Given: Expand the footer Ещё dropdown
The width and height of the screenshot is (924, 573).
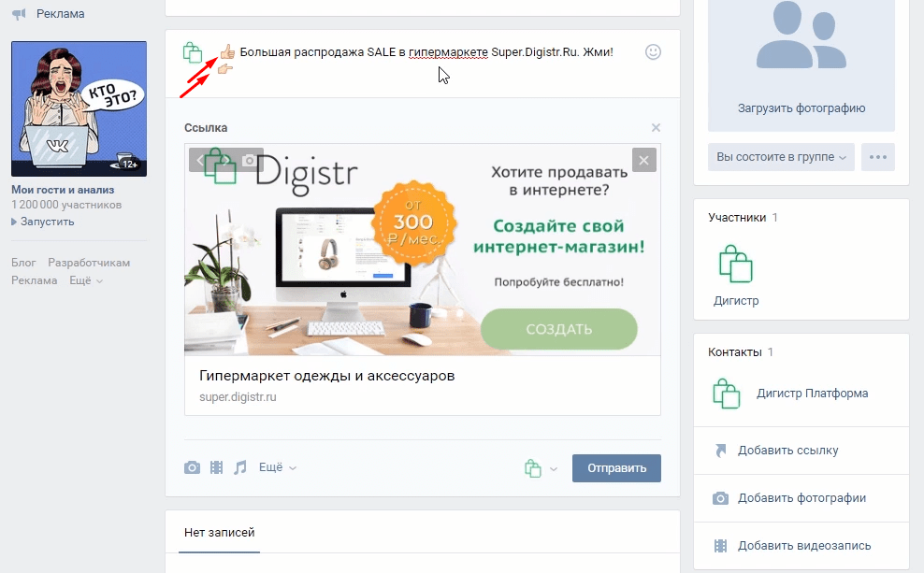Looking at the screenshot, I should 86,280.
